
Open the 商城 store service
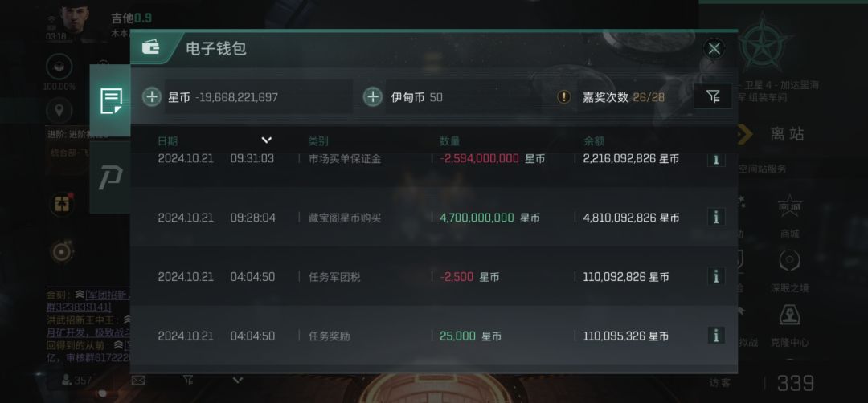tap(790, 218)
